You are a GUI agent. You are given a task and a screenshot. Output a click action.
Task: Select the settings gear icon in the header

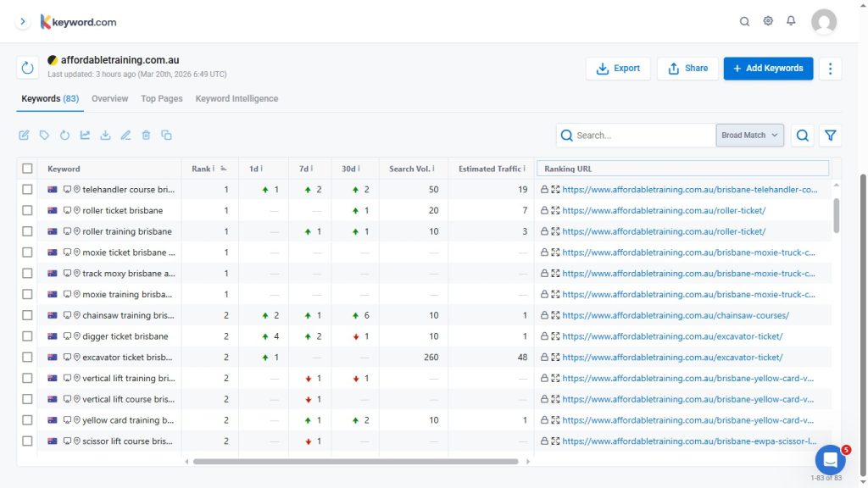click(768, 21)
